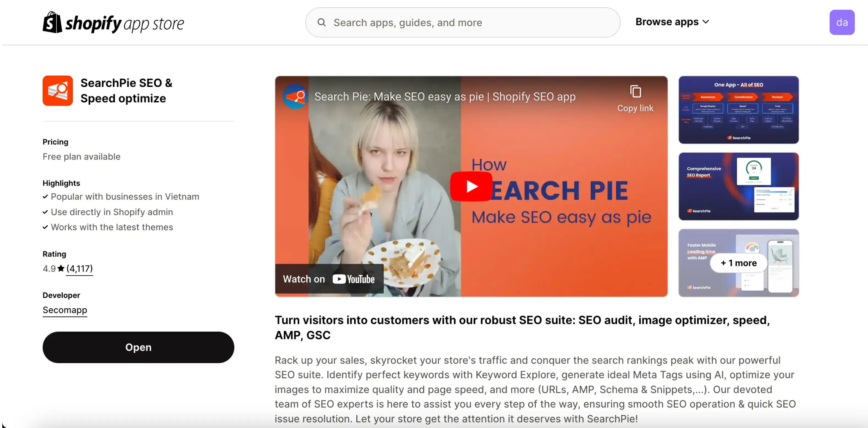The image size is (868, 428).
Task: Open the One App - All of SEO thumbnail
Action: 739,110
